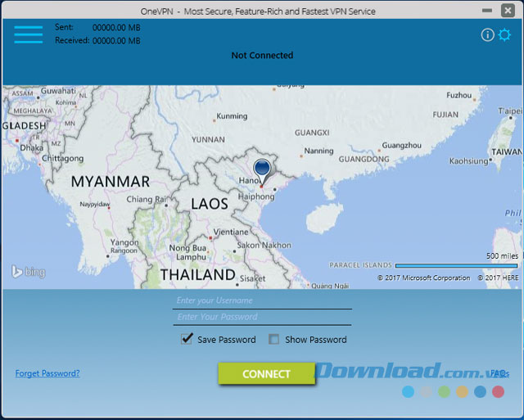This screenshot has width=524, height=420.
Task: Click the LAOS label on the map
Action: coord(210,204)
